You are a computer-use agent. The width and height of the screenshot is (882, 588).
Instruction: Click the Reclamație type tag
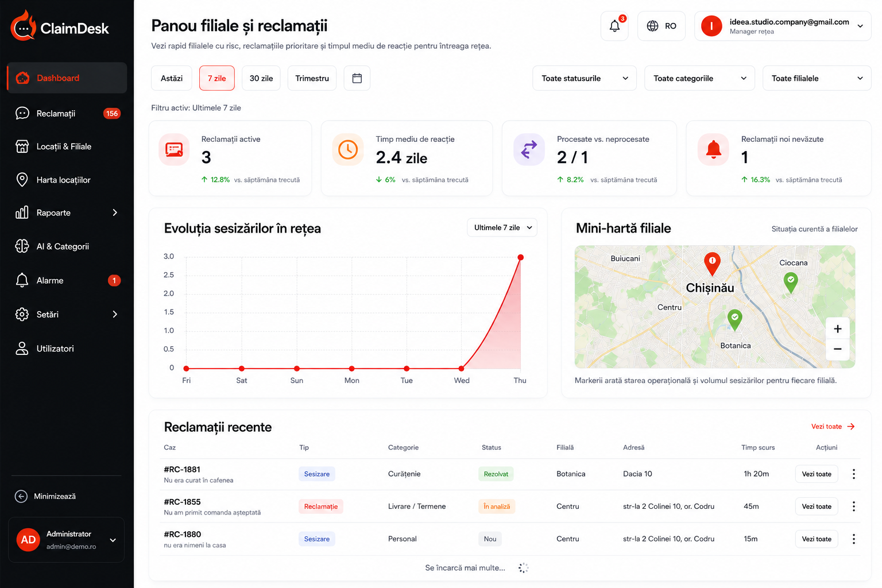pos(321,506)
